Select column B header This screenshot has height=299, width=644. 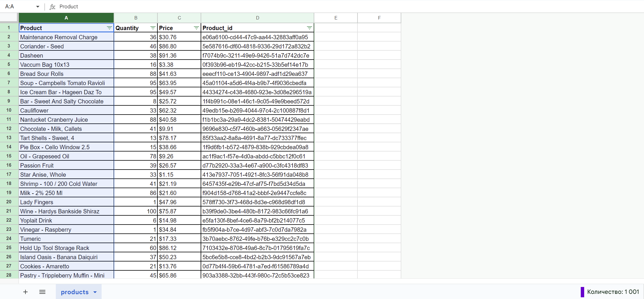(x=136, y=18)
